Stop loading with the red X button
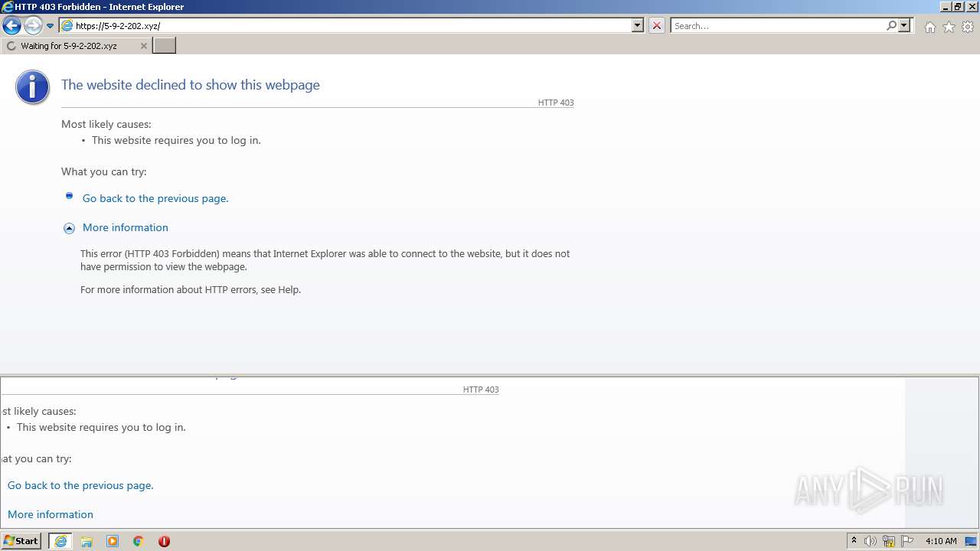 point(657,25)
